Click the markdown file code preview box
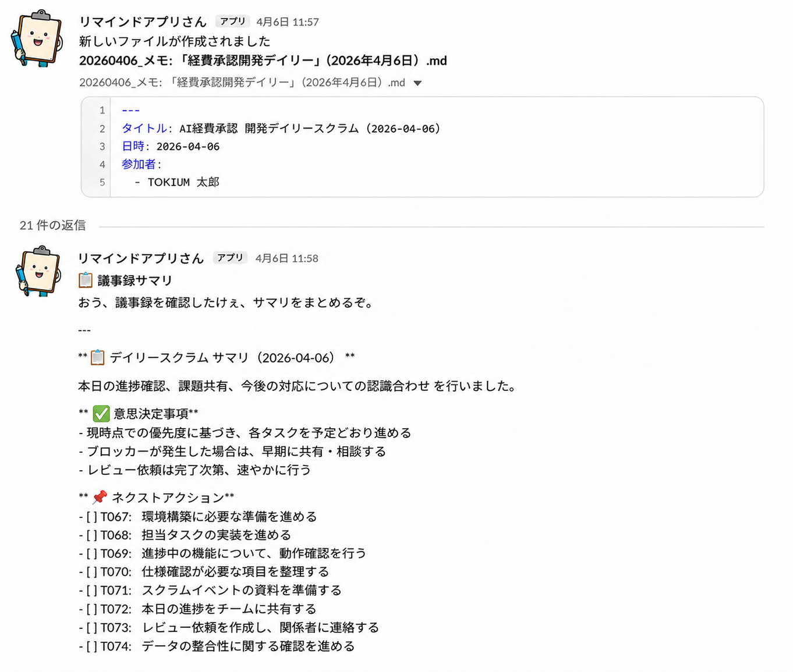 pyautogui.click(x=422, y=147)
